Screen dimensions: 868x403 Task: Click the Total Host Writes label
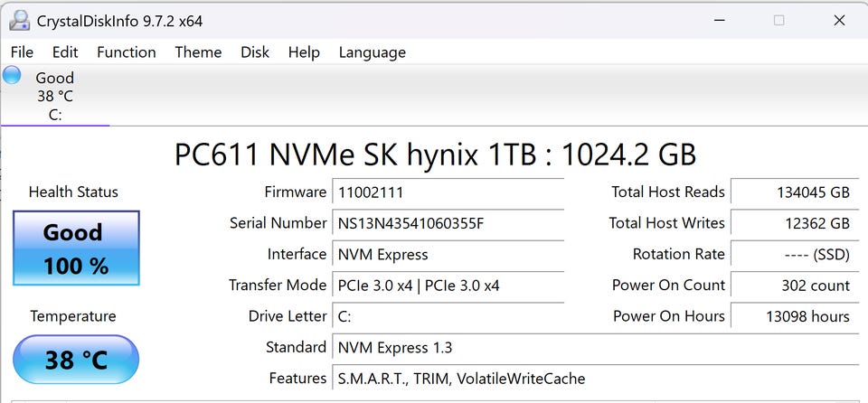pyautogui.click(x=666, y=223)
